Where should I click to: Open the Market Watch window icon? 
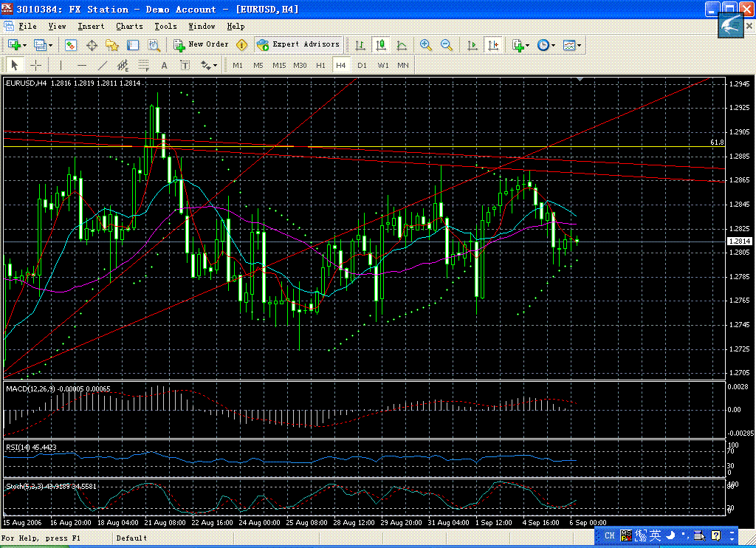(x=71, y=45)
